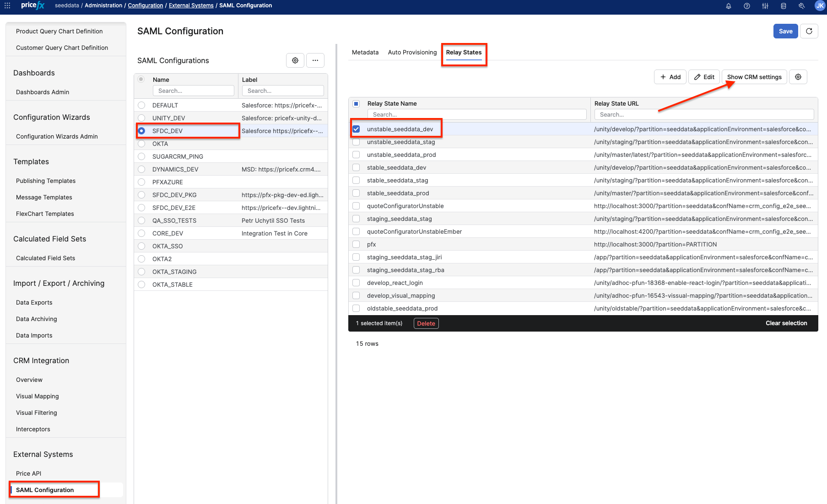Open the sliders settings icon in header
Image resolution: width=827 pixels, height=504 pixels.
pyautogui.click(x=765, y=6)
